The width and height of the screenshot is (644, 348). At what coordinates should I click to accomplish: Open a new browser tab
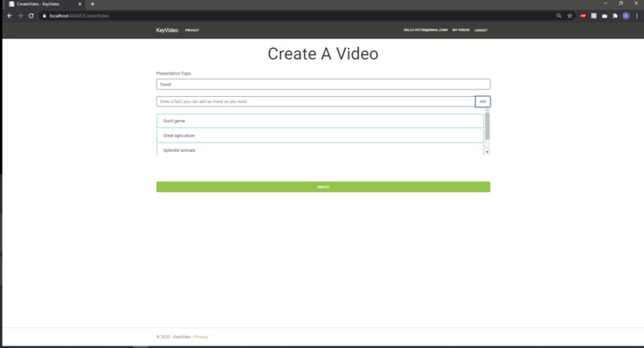pyautogui.click(x=93, y=4)
